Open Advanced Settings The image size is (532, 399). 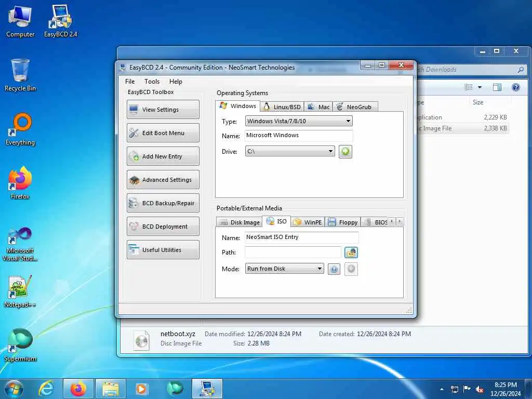point(163,179)
